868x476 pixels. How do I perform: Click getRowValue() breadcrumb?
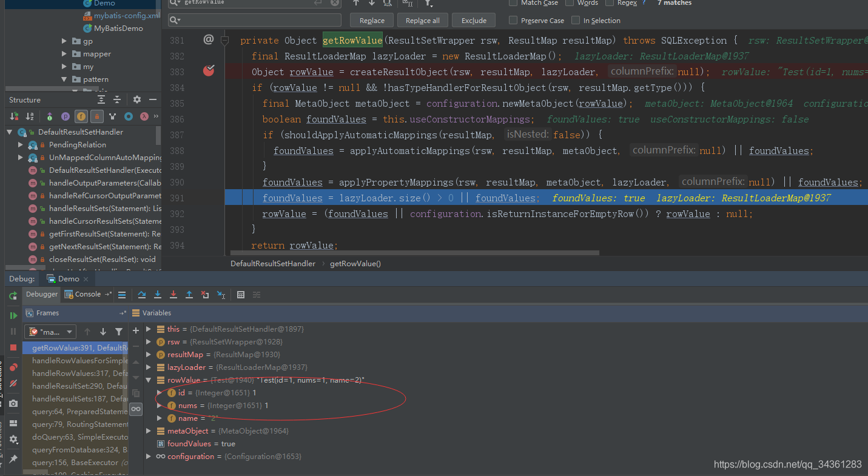point(355,264)
